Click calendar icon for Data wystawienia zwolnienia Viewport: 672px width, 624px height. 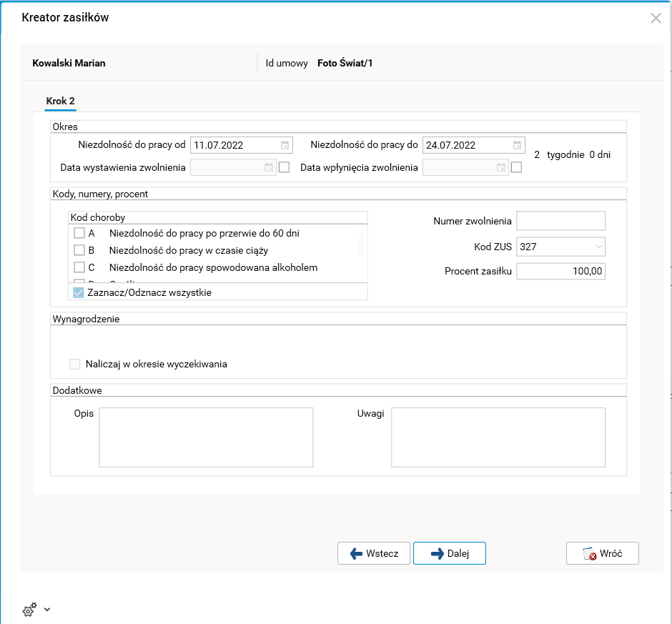coord(269,168)
